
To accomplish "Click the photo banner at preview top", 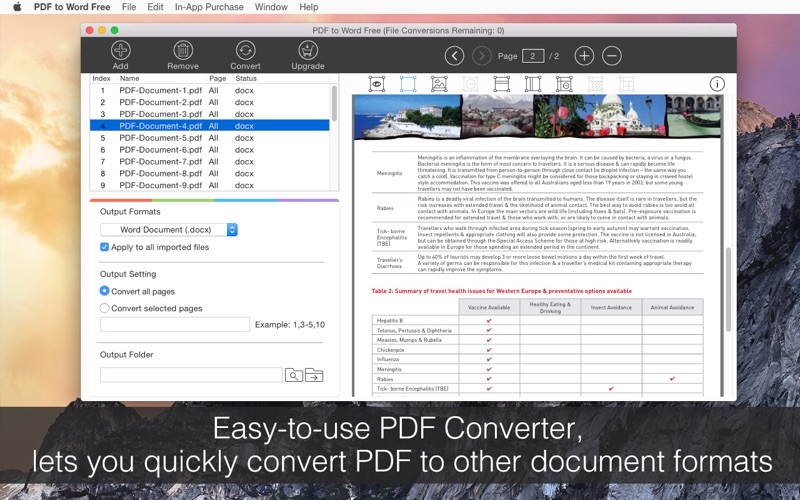I will (x=537, y=116).
